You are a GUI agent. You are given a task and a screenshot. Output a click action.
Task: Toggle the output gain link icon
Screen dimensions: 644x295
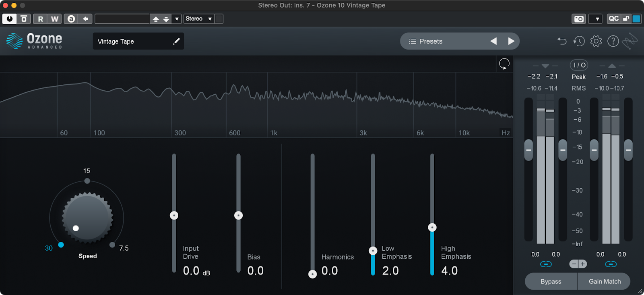pos(611,264)
